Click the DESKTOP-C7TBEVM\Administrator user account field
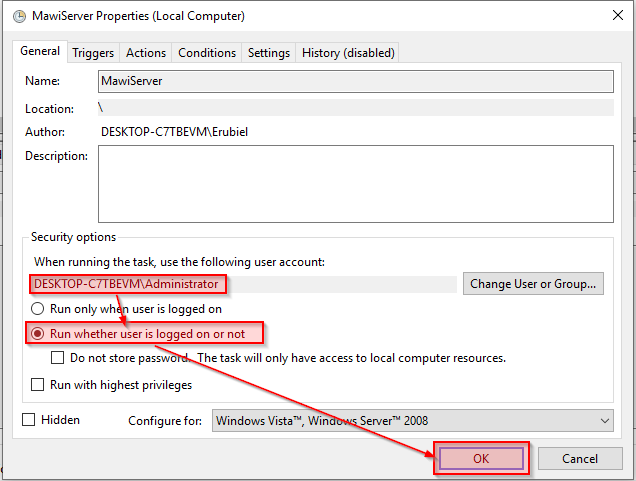 [x=127, y=284]
